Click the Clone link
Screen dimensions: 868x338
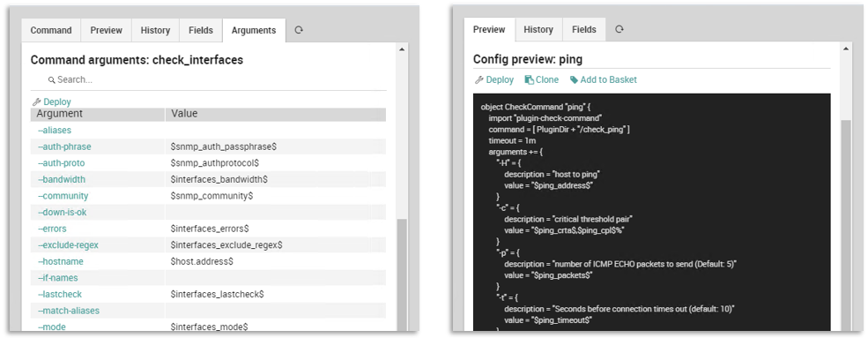click(x=547, y=79)
